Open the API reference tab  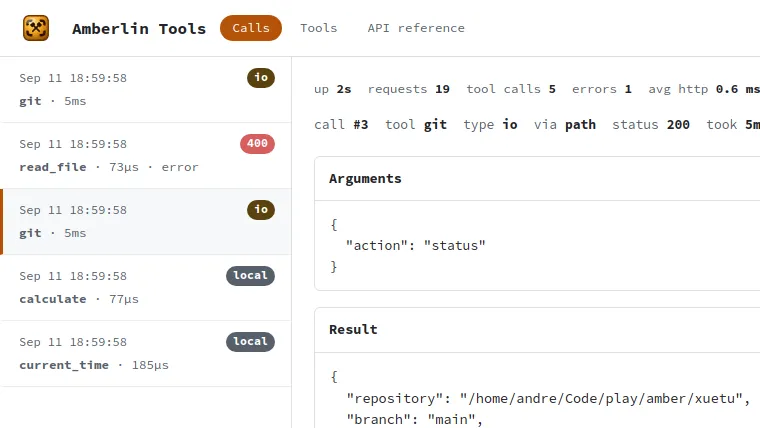(416, 28)
